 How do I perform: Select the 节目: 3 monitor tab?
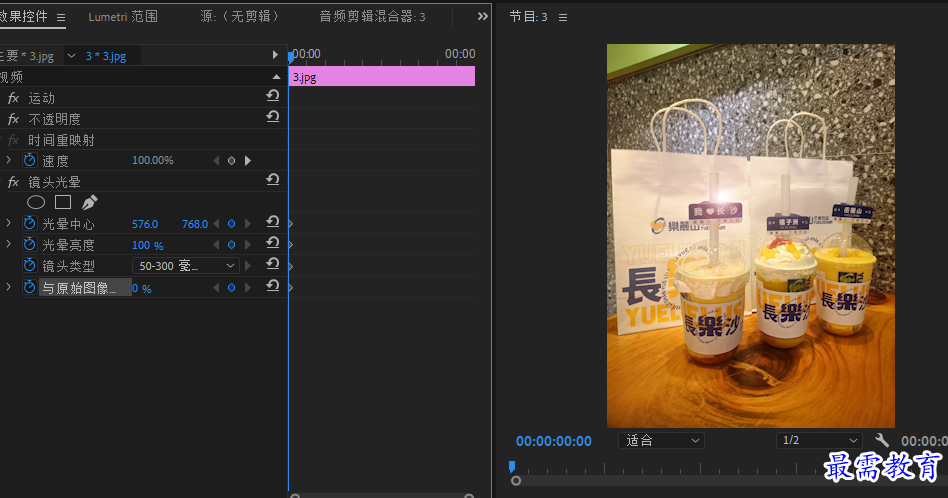click(x=528, y=17)
